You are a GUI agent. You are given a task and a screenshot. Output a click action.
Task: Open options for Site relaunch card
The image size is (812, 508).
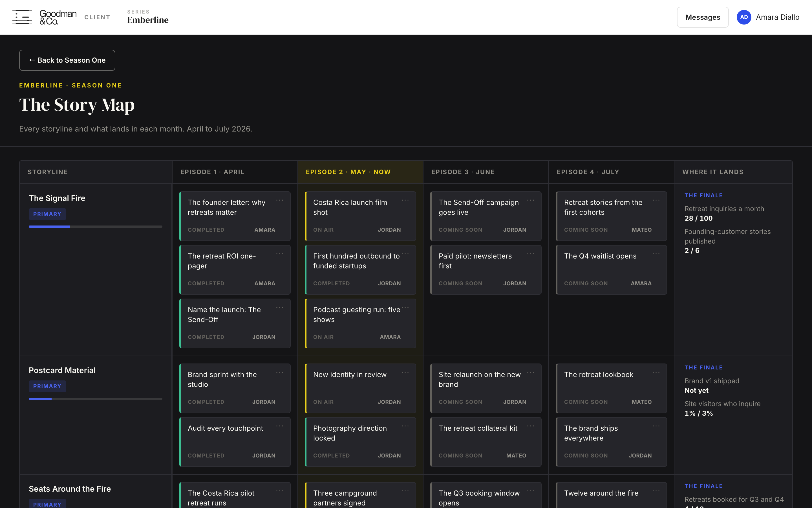[531, 372]
